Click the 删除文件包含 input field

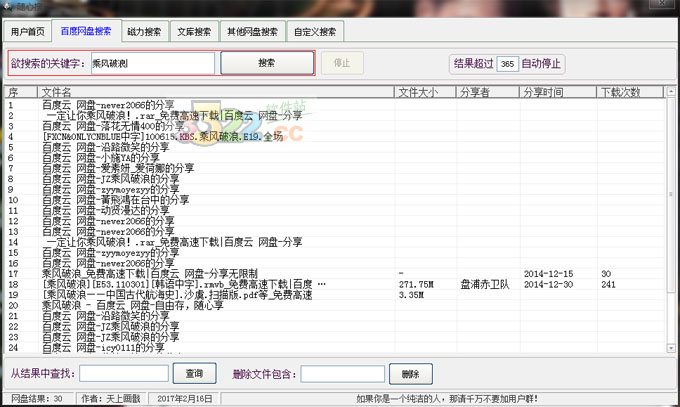click(343, 374)
